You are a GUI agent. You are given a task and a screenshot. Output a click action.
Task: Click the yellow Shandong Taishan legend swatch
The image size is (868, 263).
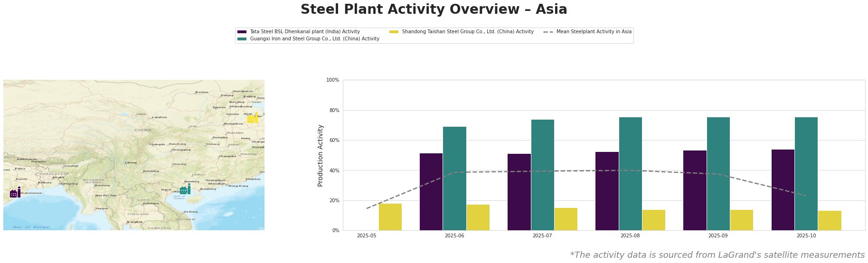point(394,32)
